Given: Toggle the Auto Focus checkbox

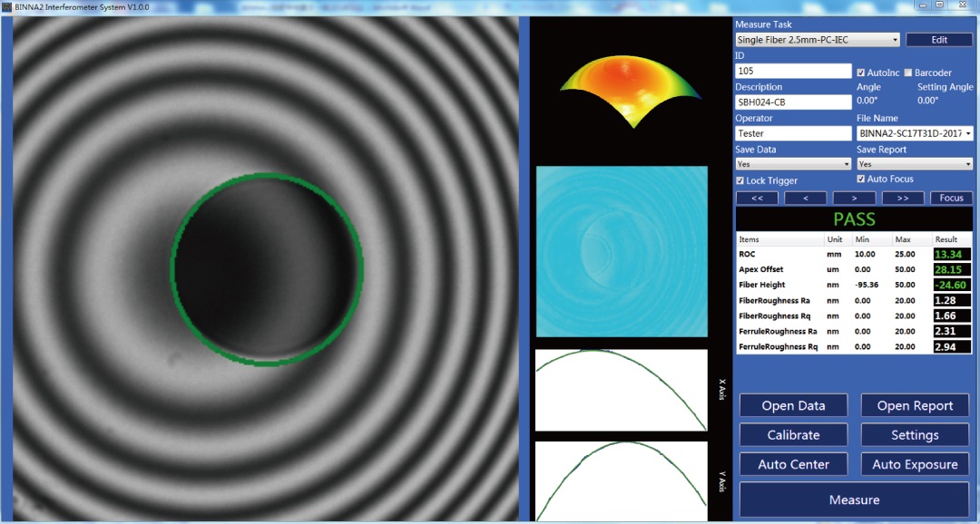Looking at the screenshot, I should pyautogui.click(x=862, y=180).
